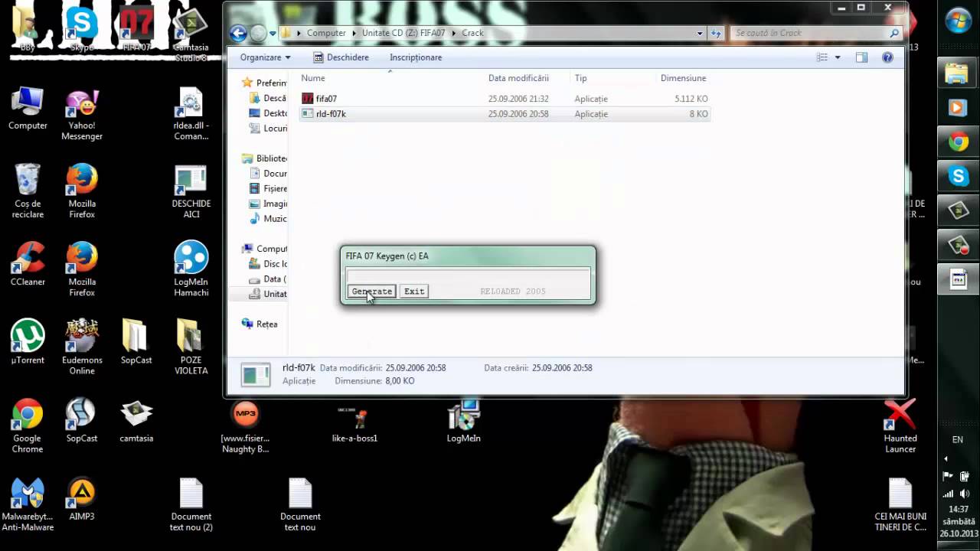This screenshot has width=980, height=551.
Task: Click Exit in the FIFA 07 Keygen
Action: click(x=414, y=291)
